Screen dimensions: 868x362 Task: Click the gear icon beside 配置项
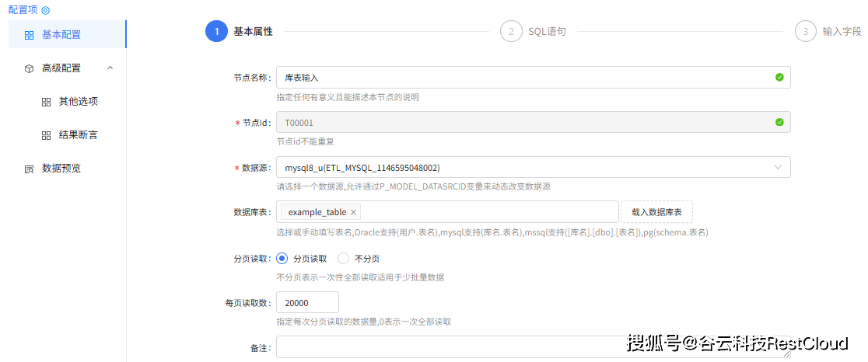(x=45, y=10)
